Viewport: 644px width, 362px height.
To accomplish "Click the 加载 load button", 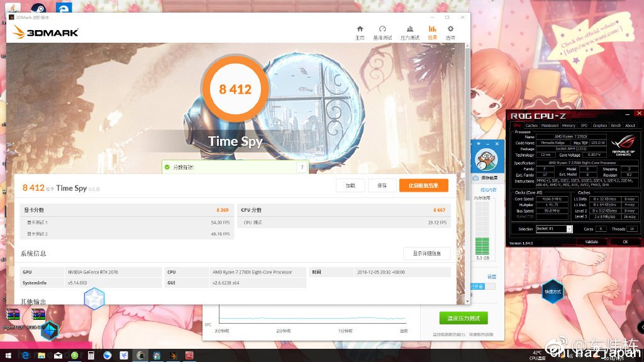I will [350, 185].
